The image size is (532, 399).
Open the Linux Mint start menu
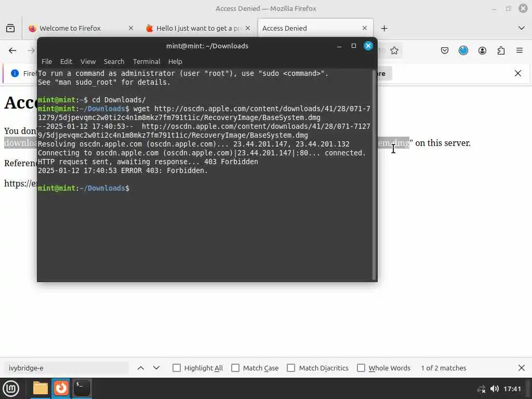coord(11,389)
